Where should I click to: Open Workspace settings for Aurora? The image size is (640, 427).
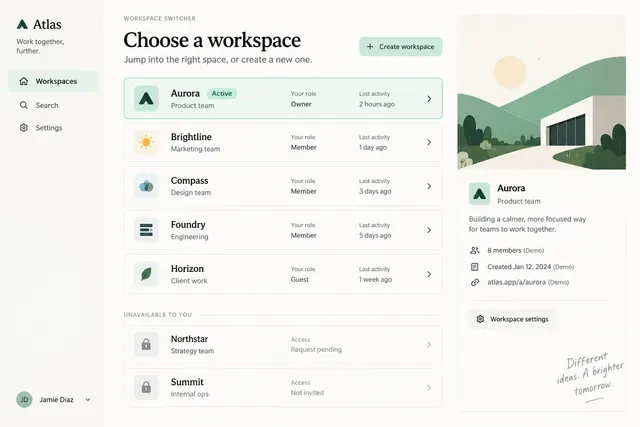pyautogui.click(x=512, y=319)
